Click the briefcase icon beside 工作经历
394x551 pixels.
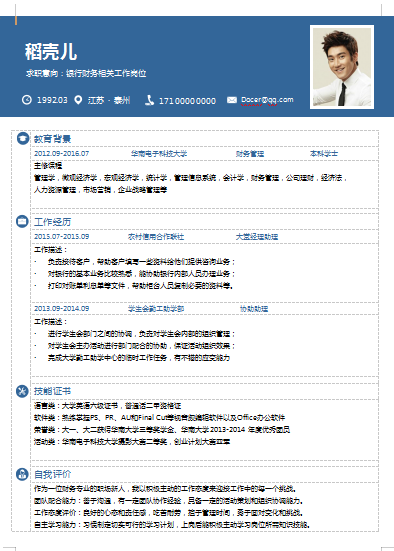(x=22, y=221)
